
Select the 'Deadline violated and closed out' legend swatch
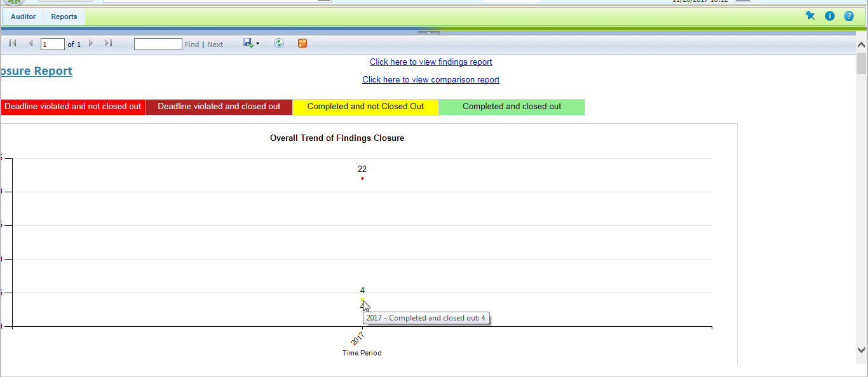219,107
